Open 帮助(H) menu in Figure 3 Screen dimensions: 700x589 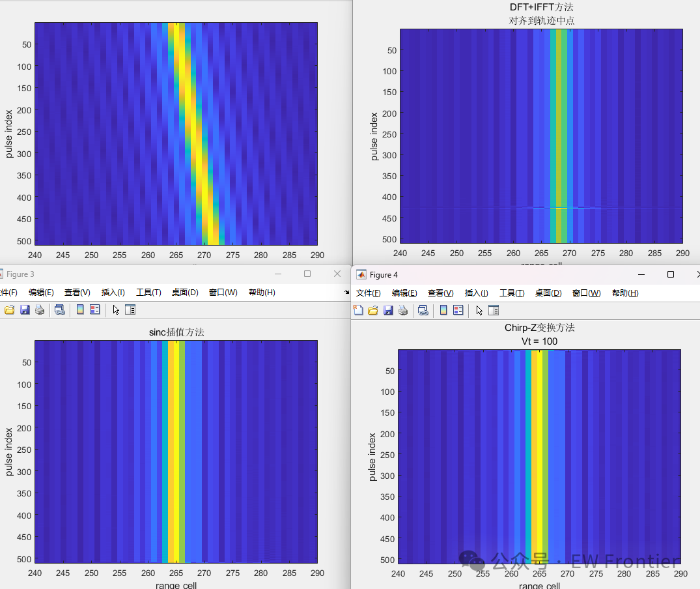pos(262,293)
